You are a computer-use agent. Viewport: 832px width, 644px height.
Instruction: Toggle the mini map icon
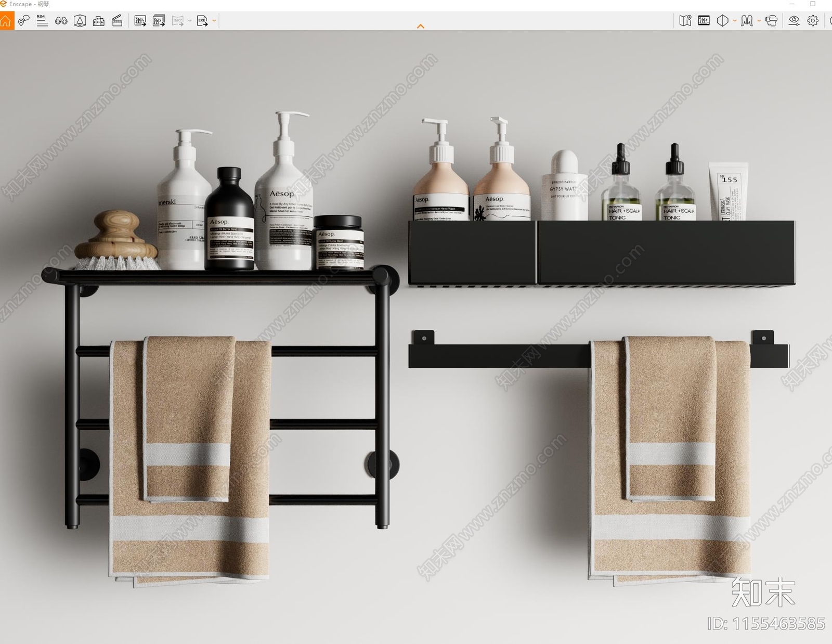click(685, 21)
